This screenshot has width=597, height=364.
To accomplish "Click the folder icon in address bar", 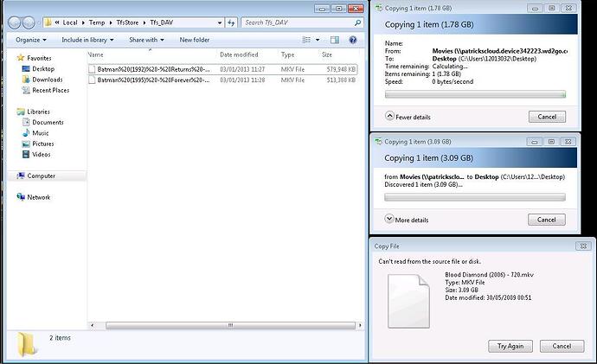I will 48,22.
